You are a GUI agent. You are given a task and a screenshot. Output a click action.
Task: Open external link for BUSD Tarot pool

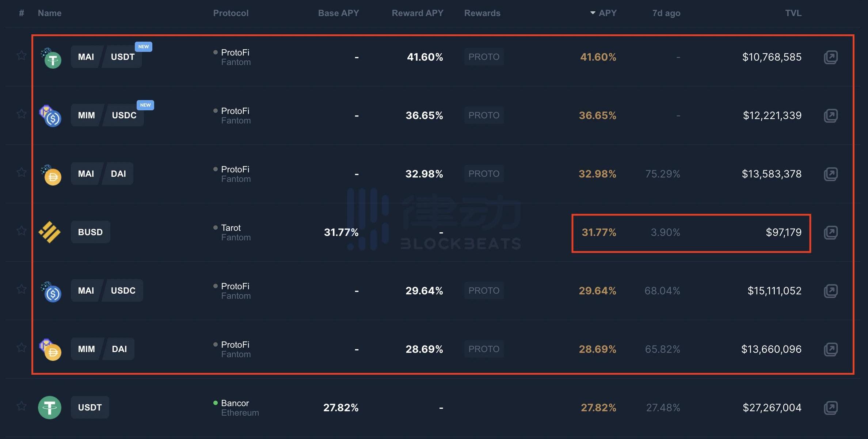point(830,233)
